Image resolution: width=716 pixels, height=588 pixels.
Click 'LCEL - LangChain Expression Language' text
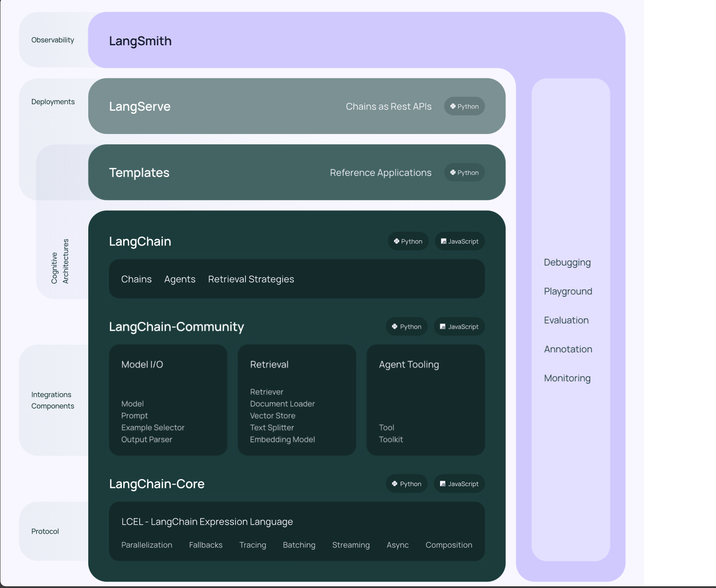tap(207, 522)
